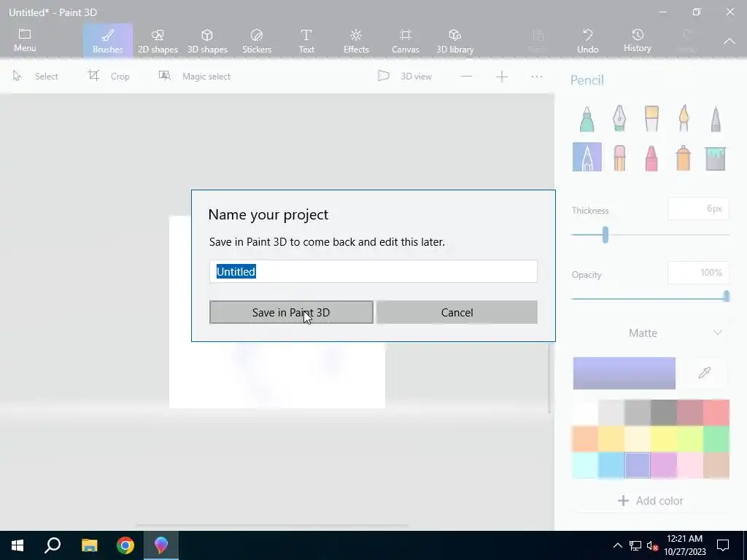Toggle 3D view

tap(404, 76)
